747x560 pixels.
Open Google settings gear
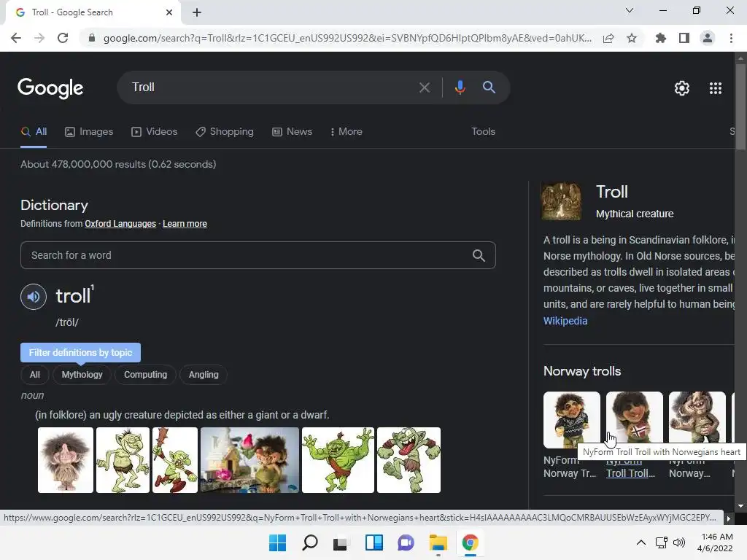coord(682,88)
